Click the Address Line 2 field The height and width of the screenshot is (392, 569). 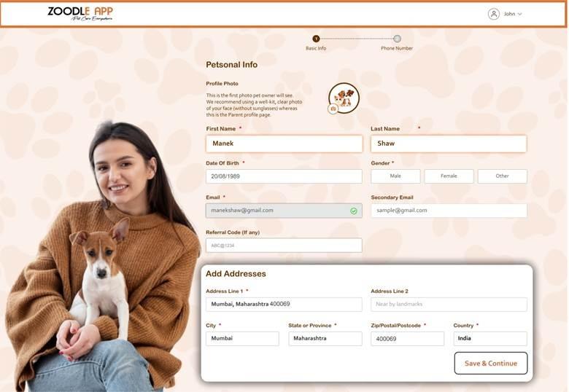pos(449,305)
